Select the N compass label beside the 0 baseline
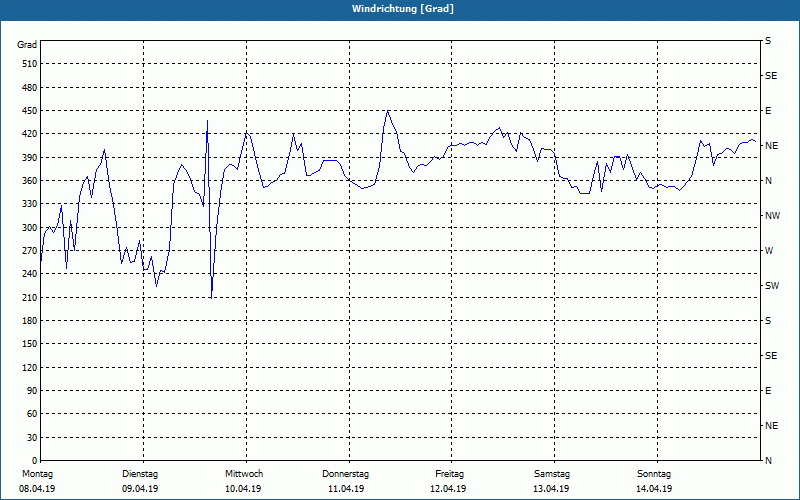Screen dimensions: 800x500 tap(768, 461)
